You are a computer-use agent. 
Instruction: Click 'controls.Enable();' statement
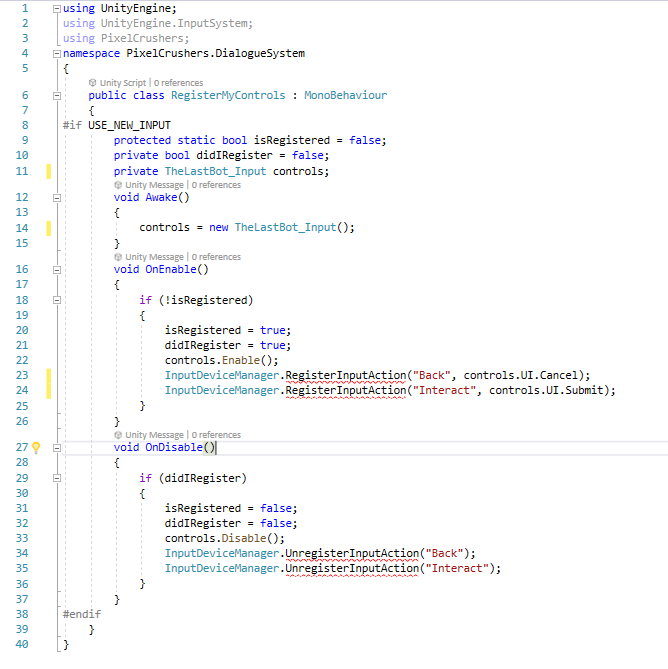[x=221, y=361]
